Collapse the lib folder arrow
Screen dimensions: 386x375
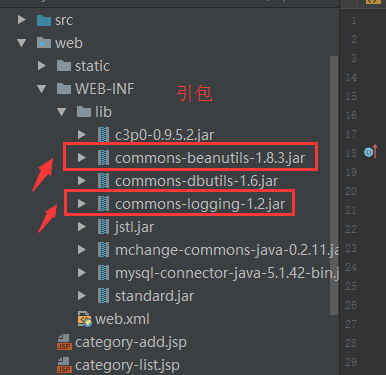[62, 112]
